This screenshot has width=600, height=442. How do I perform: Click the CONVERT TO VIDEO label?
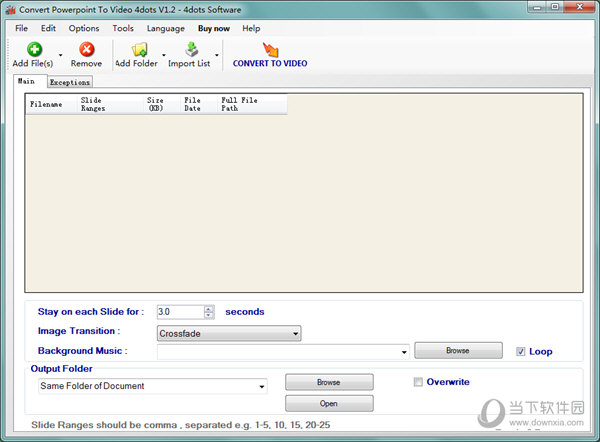point(270,64)
